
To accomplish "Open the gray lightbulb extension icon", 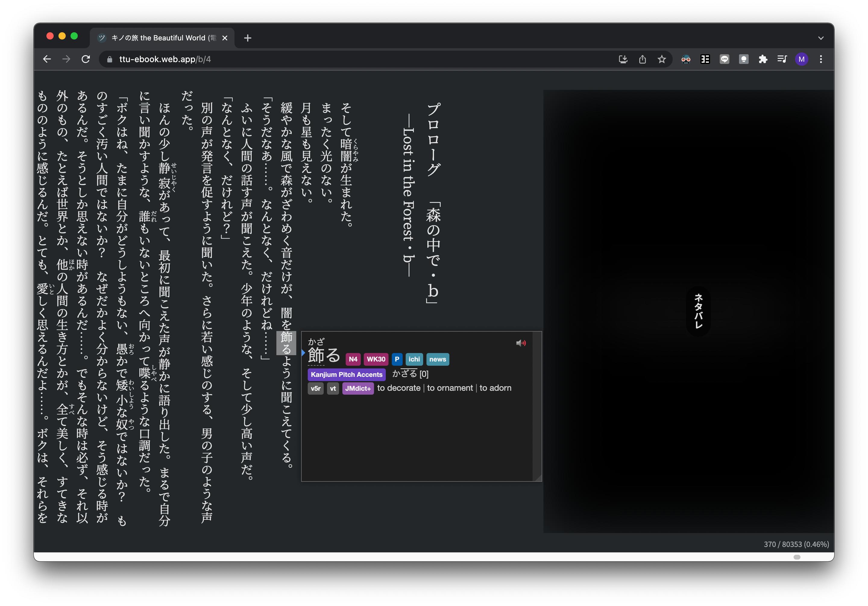I will (x=744, y=59).
